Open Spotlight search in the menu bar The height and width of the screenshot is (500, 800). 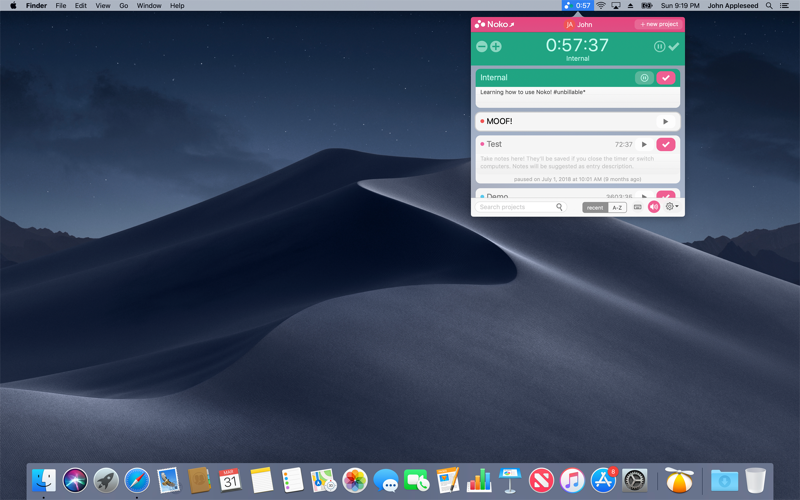coord(769,6)
